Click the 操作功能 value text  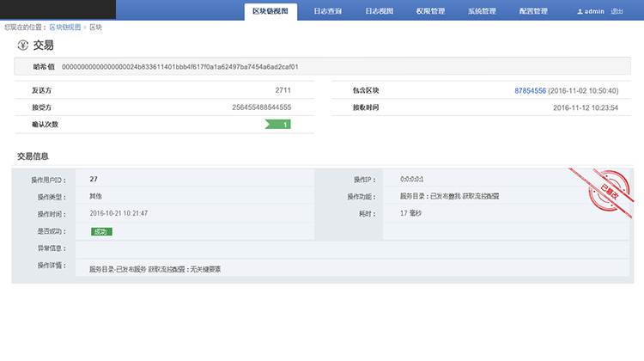click(x=450, y=197)
